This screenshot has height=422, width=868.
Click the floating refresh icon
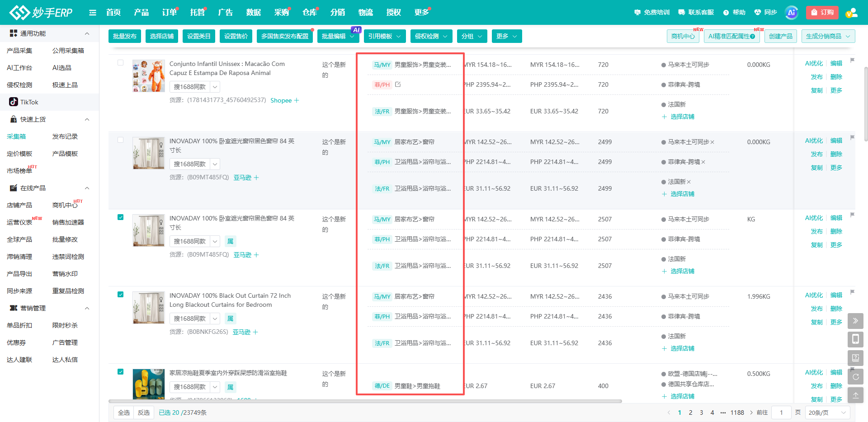(x=855, y=377)
